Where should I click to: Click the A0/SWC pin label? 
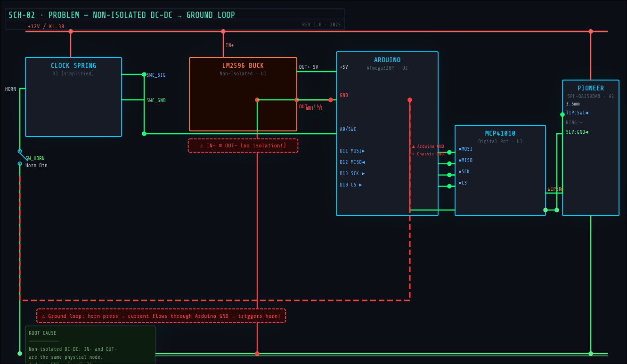(348, 129)
